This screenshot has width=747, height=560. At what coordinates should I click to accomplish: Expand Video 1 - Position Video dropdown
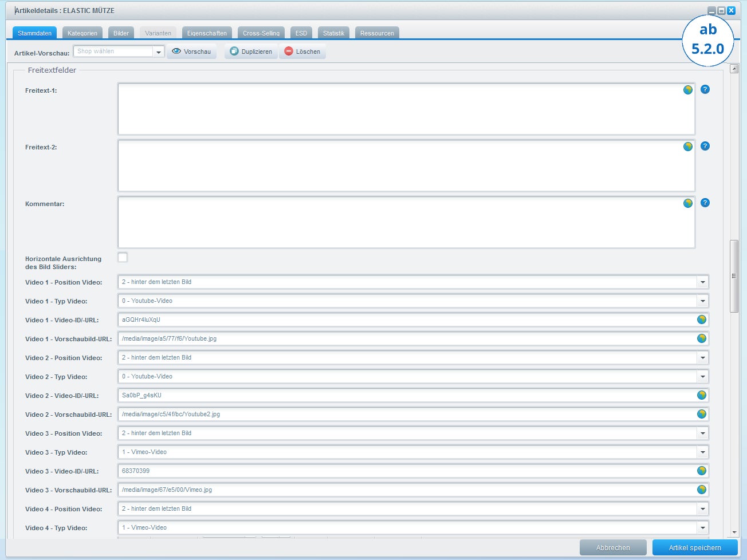pos(702,282)
